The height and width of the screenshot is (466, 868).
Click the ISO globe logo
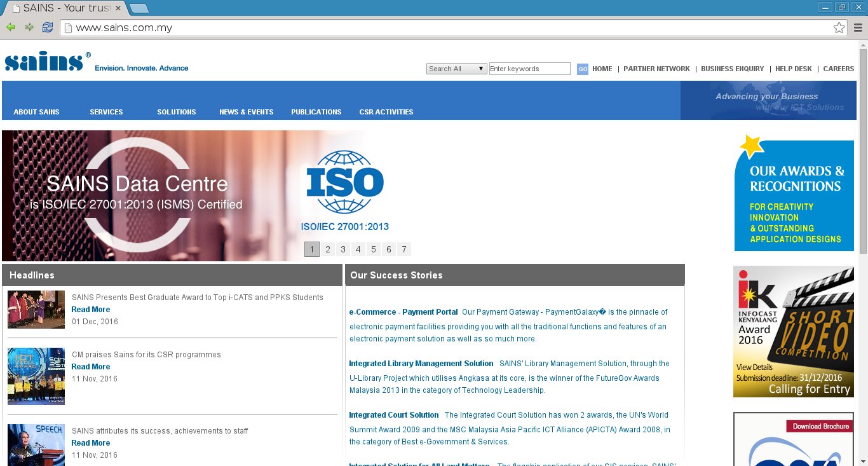tap(345, 182)
